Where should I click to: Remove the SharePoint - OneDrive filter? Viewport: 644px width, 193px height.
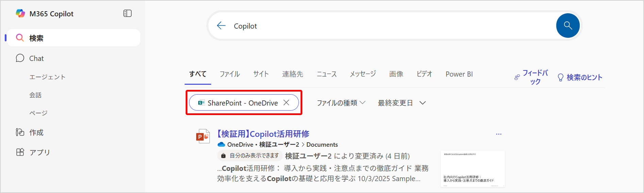pyautogui.click(x=286, y=103)
